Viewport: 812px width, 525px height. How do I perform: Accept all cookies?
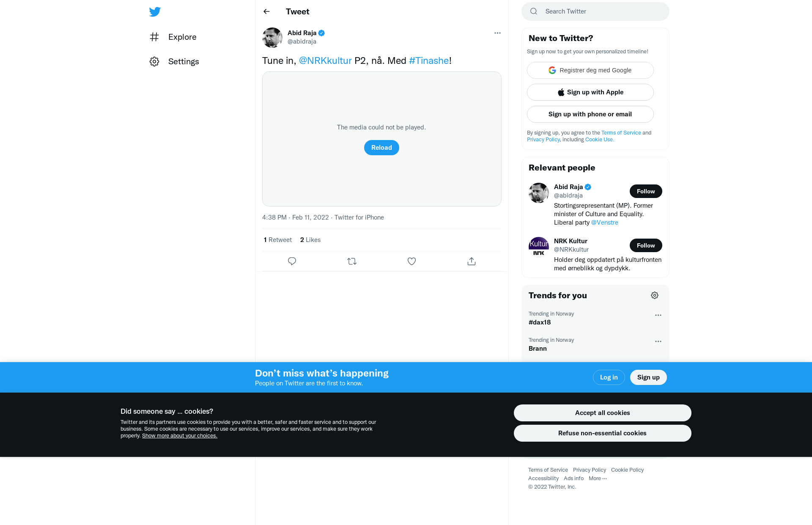click(602, 413)
